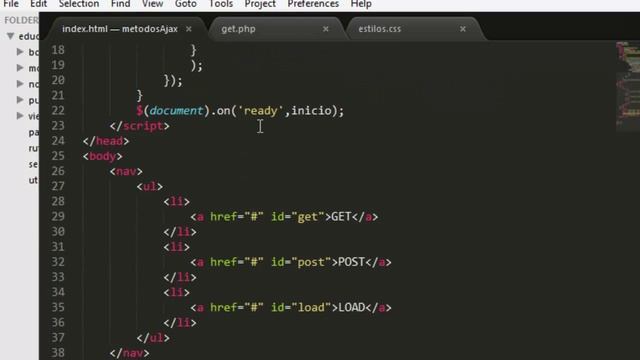
Task: Select the 'ru' file in sidebar
Action: (x=33, y=148)
